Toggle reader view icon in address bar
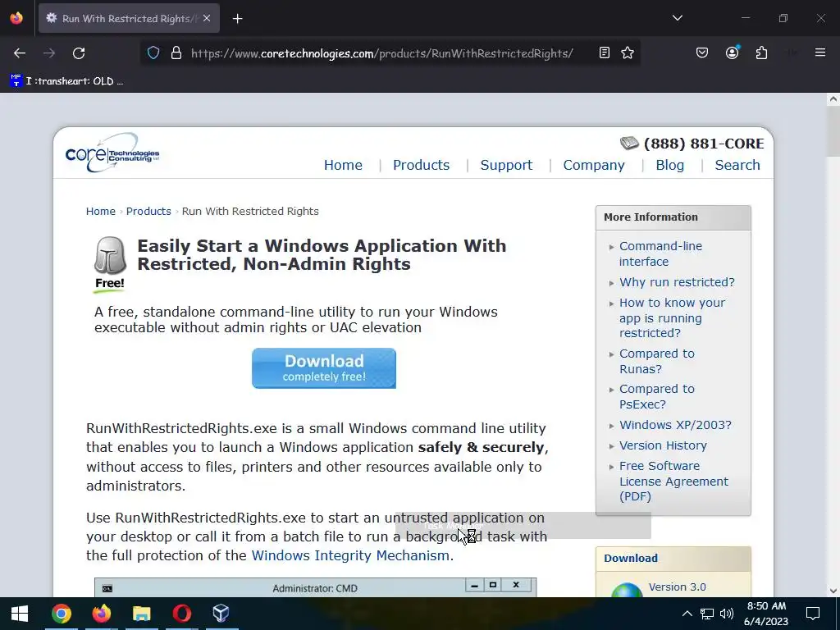Image resolution: width=840 pixels, height=630 pixels. (605, 53)
